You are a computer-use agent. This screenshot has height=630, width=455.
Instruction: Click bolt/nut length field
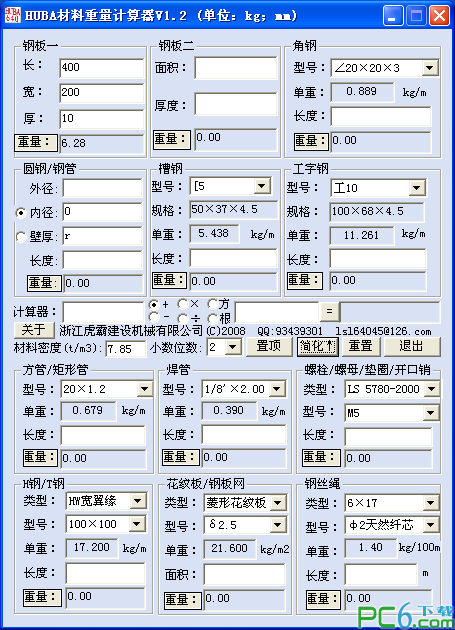(x=388, y=436)
